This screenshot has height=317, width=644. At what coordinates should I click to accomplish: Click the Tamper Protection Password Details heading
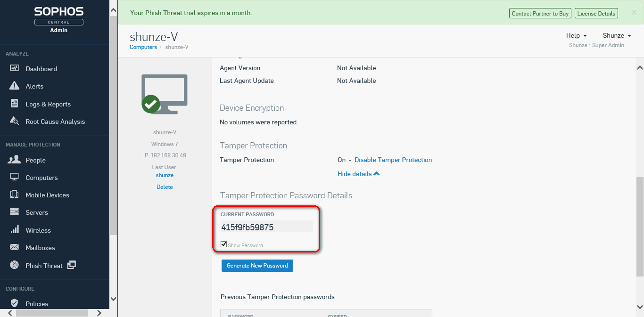(x=286, y=195)
